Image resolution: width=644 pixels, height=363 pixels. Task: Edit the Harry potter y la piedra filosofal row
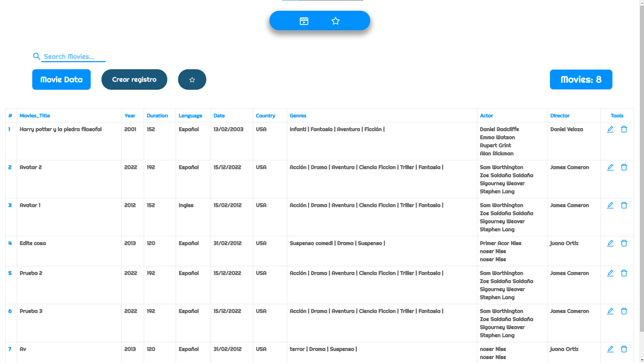(610, 129)
